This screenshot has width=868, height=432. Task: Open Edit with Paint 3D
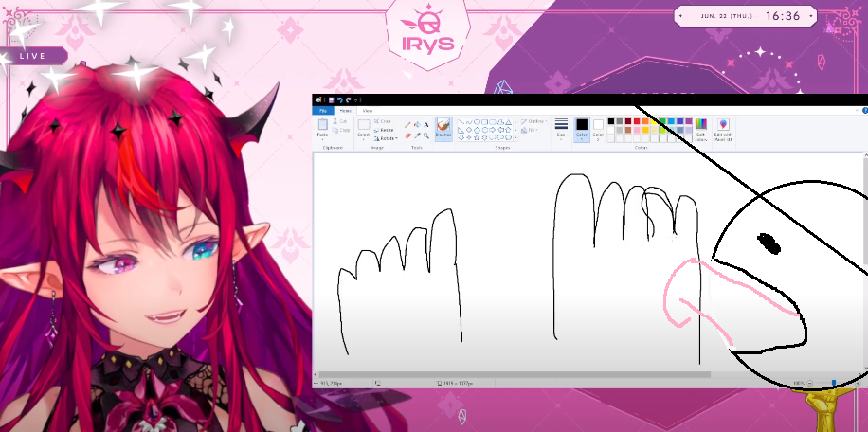pyautogui.click(x=724, y=130)
